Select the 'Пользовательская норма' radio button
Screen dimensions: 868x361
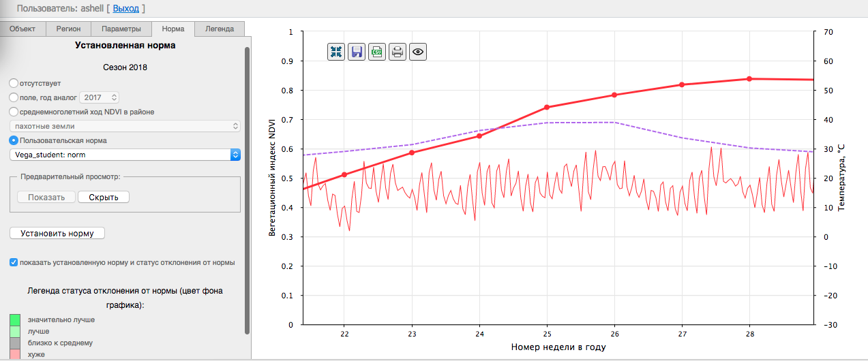tap(14, 140)
